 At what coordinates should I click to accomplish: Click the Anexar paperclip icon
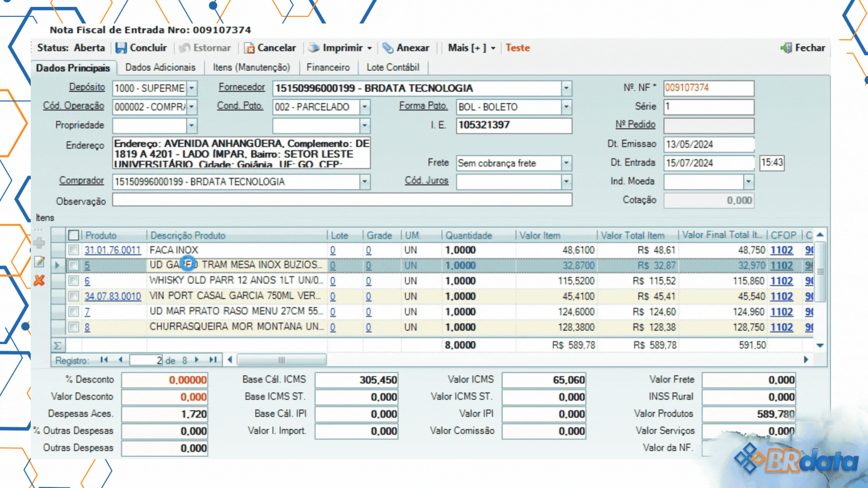(x=388, y=48)
